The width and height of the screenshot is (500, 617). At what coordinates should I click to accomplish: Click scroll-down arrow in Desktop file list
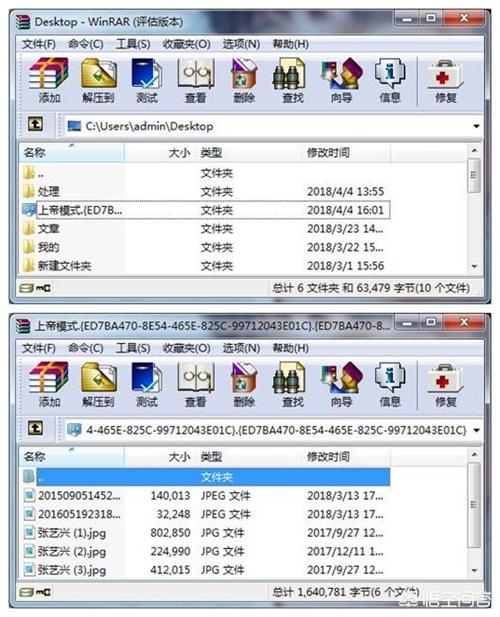[x=475, y=266]
